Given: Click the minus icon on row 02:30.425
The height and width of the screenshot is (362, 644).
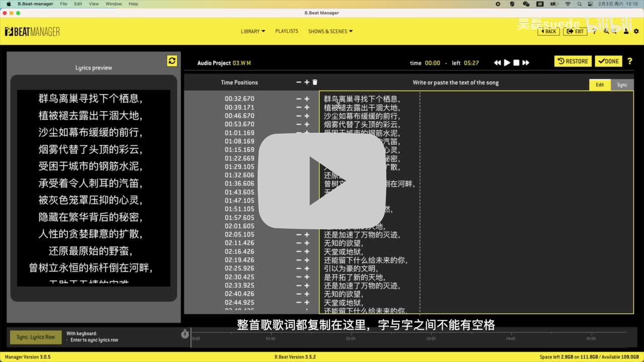Looking at the screenshot, I should click(299, 277).
